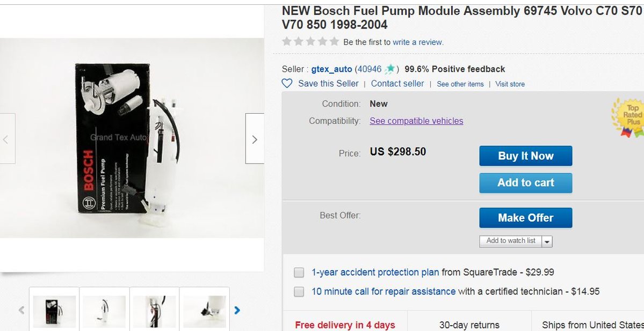Click the gray previous arrow in the thumbnail strip
The height and width of the screenshot is (331, 644).
click(20, 310)
